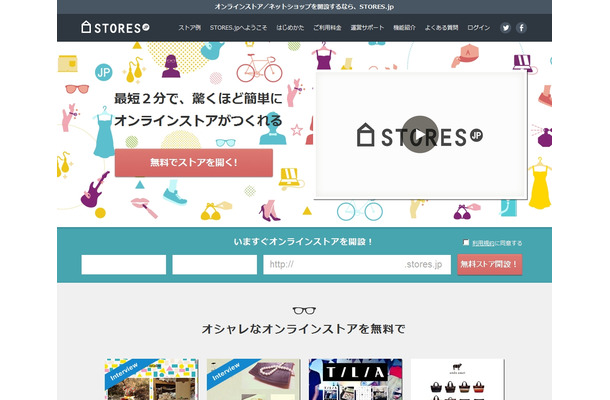Click the heading オシャレなオンラインストアを無料で

[303, 329]
